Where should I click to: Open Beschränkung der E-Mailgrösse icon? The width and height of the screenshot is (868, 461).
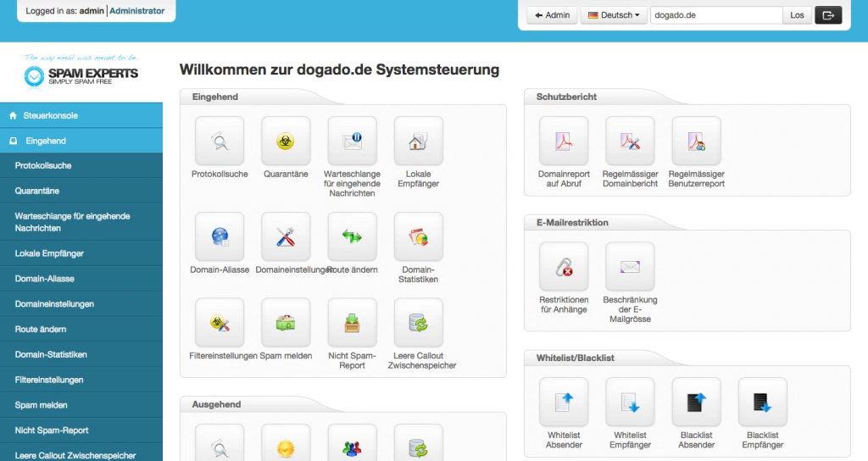(x=630, y=267)
